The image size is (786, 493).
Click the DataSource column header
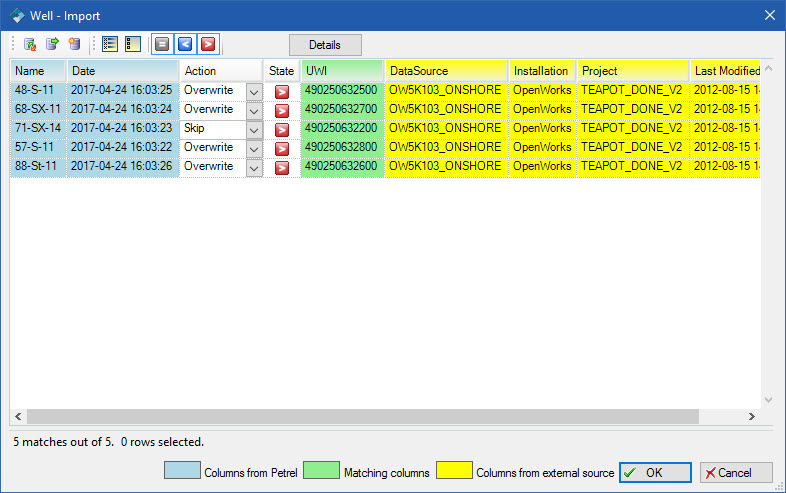pos(447,71)
